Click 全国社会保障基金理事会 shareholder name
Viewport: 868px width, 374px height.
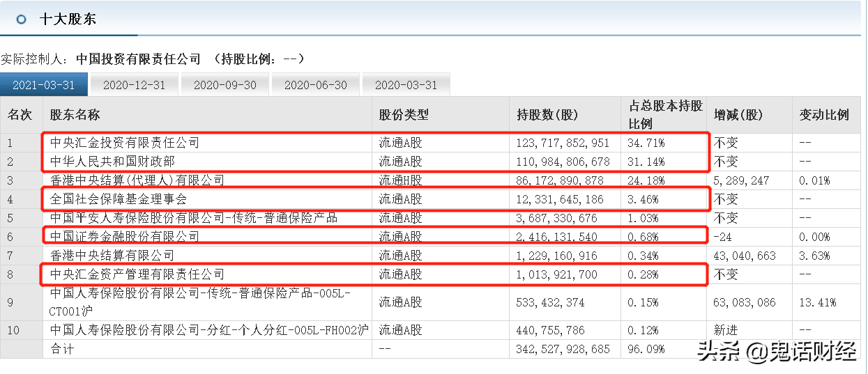119,199
